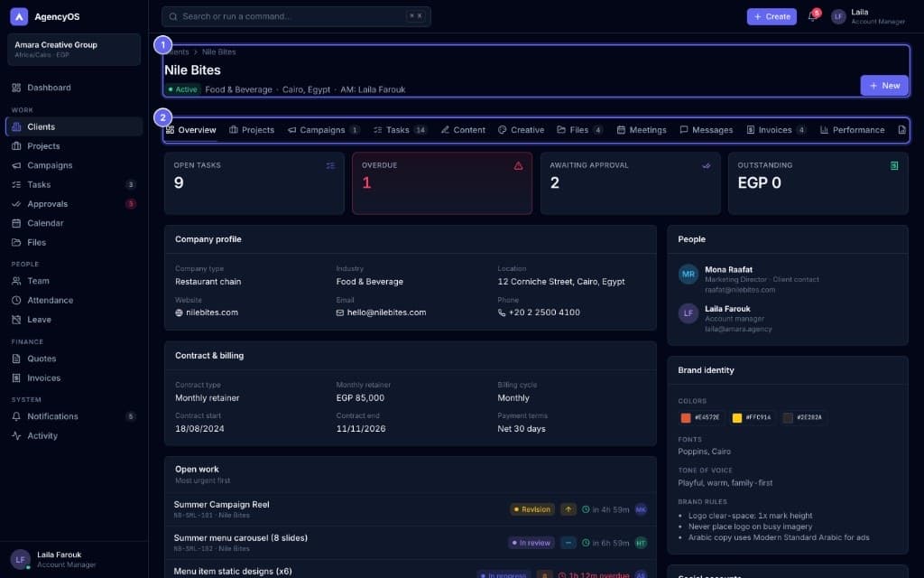The image size is (924, 578).
Task: Open the Awaiting Approval summary card
Action: [630, 183]
